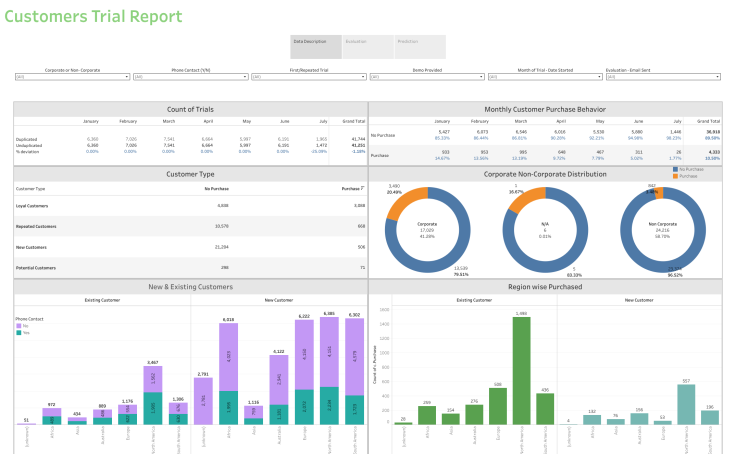Click the sort icon beside Purchase column header
This screenshot has width=736, height=454.
pos(362,188)
